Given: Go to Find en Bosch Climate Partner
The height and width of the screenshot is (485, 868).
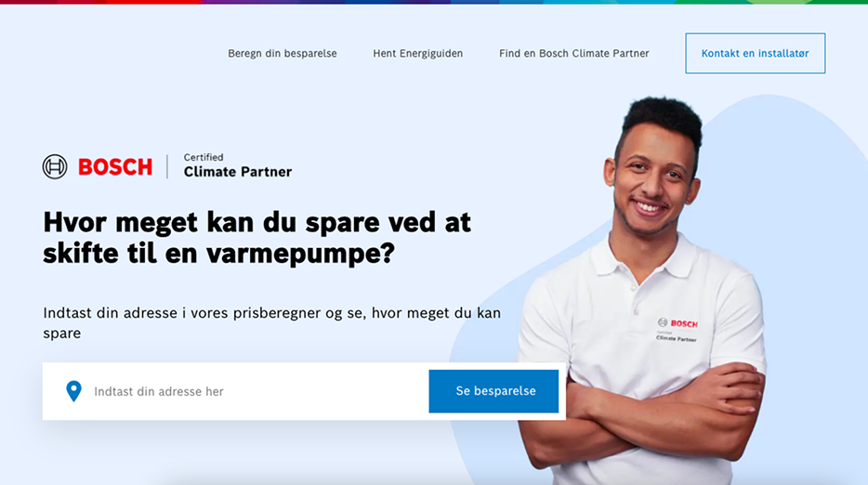Looking at the screenshot, I should click(574, 54).
